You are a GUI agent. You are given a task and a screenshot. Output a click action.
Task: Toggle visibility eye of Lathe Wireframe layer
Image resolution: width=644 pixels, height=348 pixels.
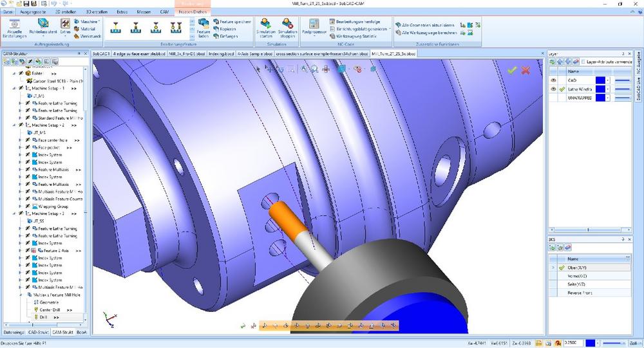click(x=553, y=89)
